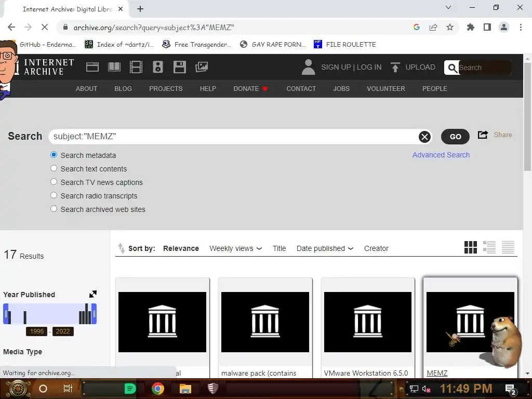Stop loading the page
The image size is (532, 399).
[45, 27]
